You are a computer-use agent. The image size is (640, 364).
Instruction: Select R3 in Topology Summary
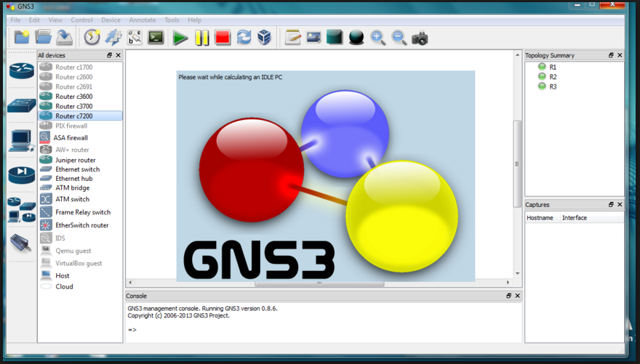[x=553, y=86]
